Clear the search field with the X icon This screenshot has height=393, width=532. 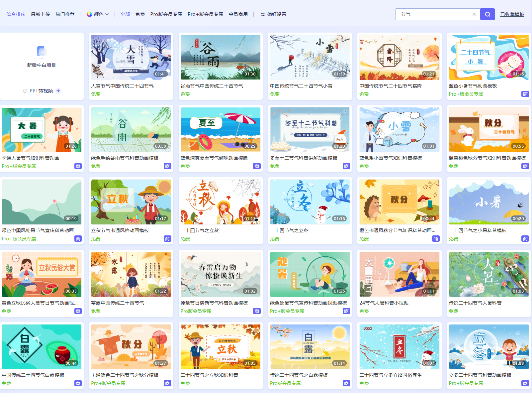474,14
